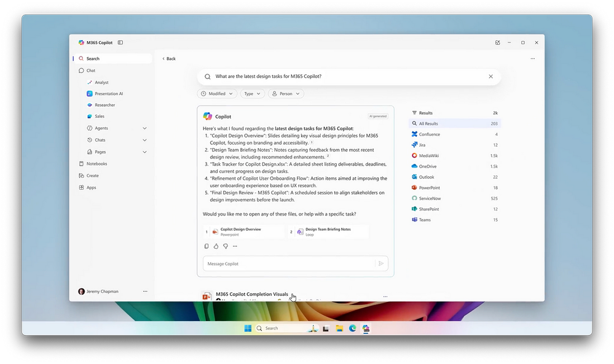Click the taskbar Search box
The image size is (614, 364).
coord(286,328)
